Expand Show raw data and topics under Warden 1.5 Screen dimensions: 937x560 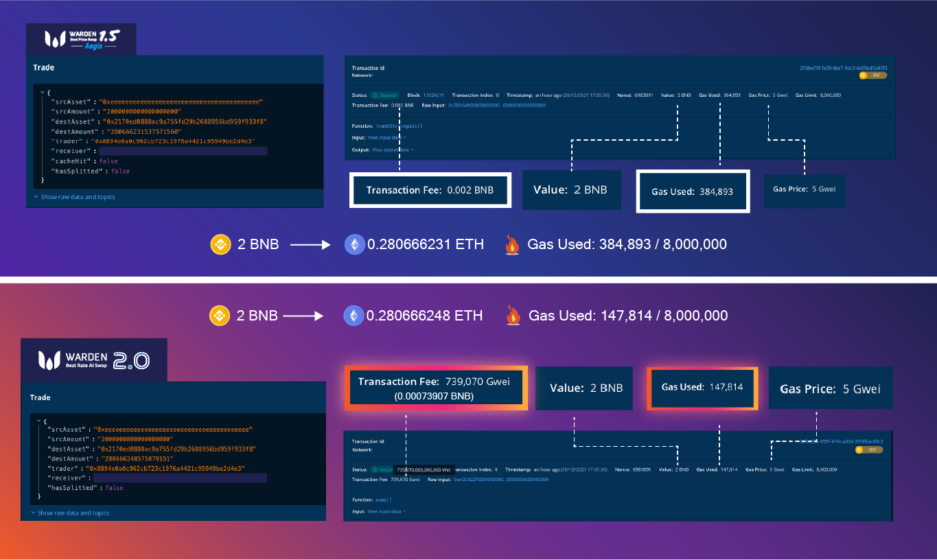pyautogui.click(x=74, y=197)
